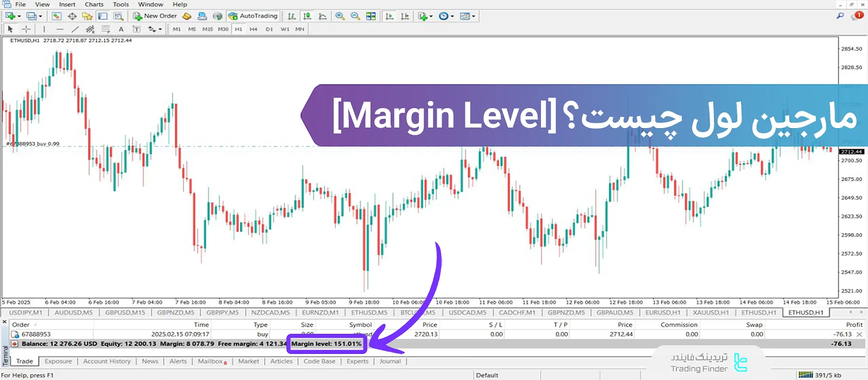Switch timeframe to H4
This screenshot has width=868, height=380.
[253, 29]
